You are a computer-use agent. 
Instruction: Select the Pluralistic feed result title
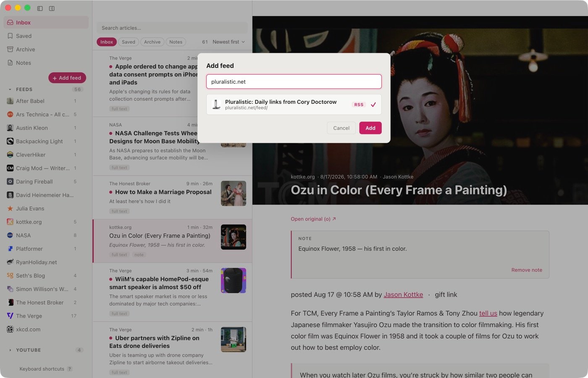tap(281, 102)
